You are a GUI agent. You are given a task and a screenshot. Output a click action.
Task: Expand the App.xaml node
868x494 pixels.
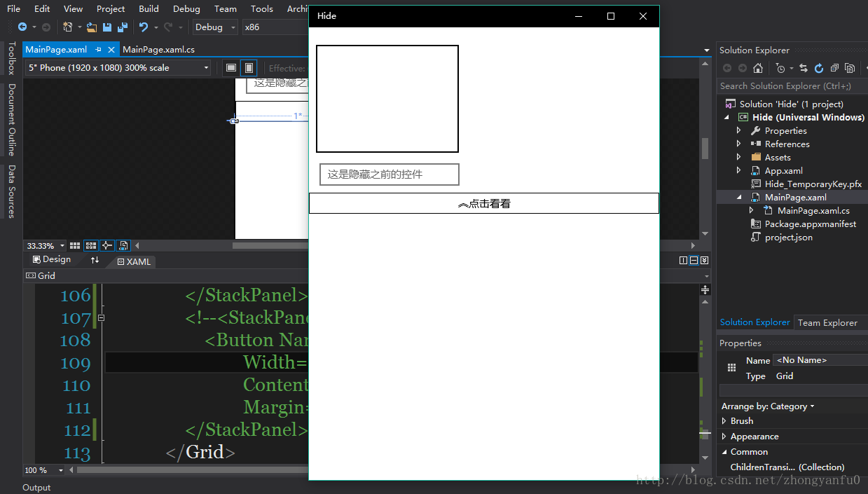(x=738, y=171)
